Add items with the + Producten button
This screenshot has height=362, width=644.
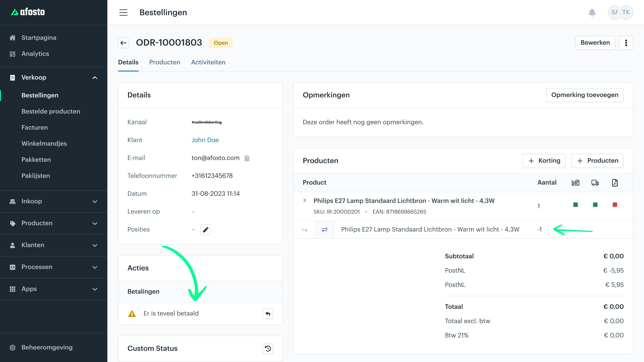click(x=597, y=161)
